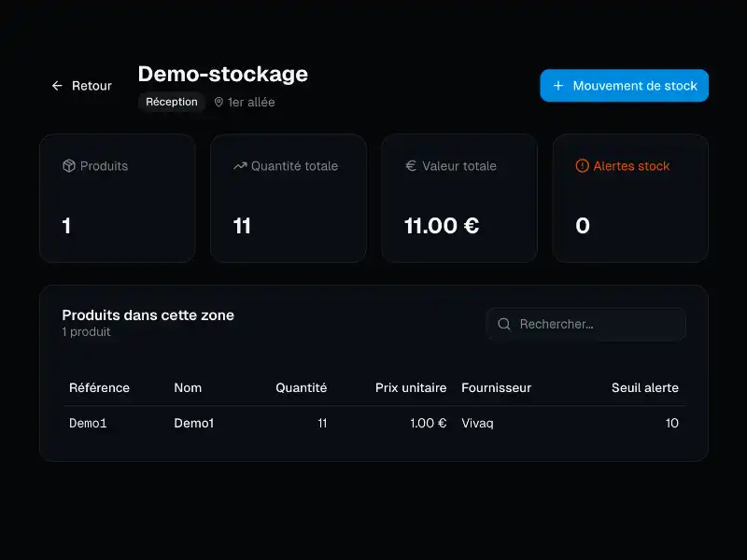747x560 pixels.
Task: Click the back arrow icon
Action: (57, 86)
